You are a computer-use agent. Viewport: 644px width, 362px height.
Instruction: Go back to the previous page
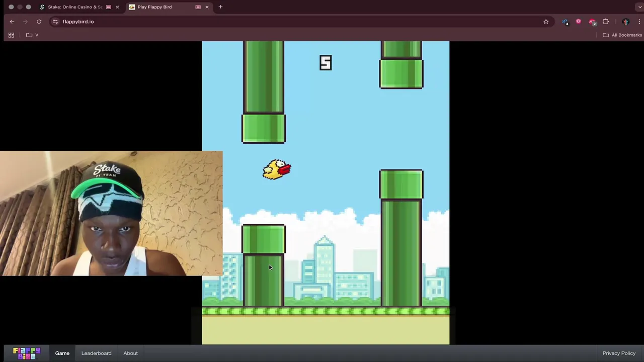tap(12, 22)
